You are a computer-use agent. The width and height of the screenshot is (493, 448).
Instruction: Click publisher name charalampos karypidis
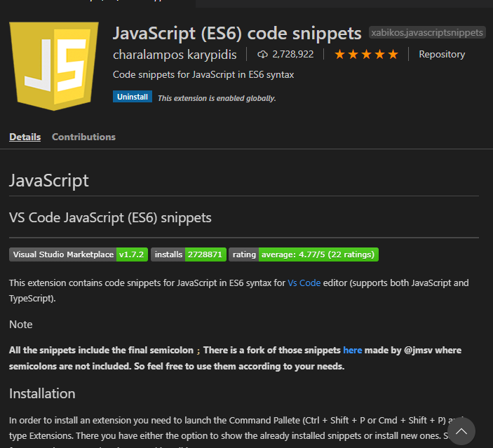(x=175, y=55)
